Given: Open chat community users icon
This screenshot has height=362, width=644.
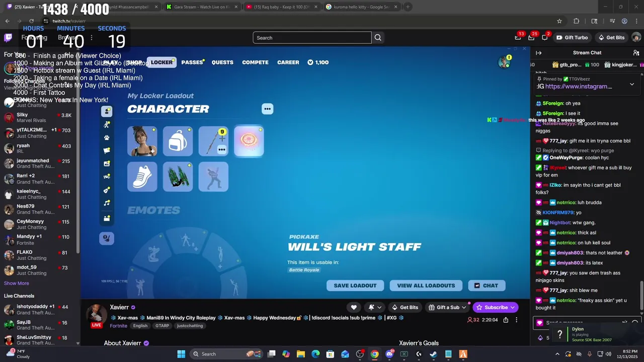Looking at the screenshot, I should pyautogui.click(x=636, y=53).
